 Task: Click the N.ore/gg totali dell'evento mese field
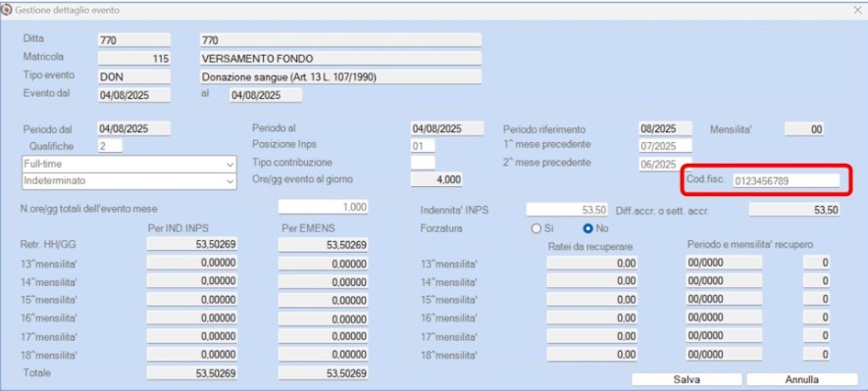click(323, 207)
